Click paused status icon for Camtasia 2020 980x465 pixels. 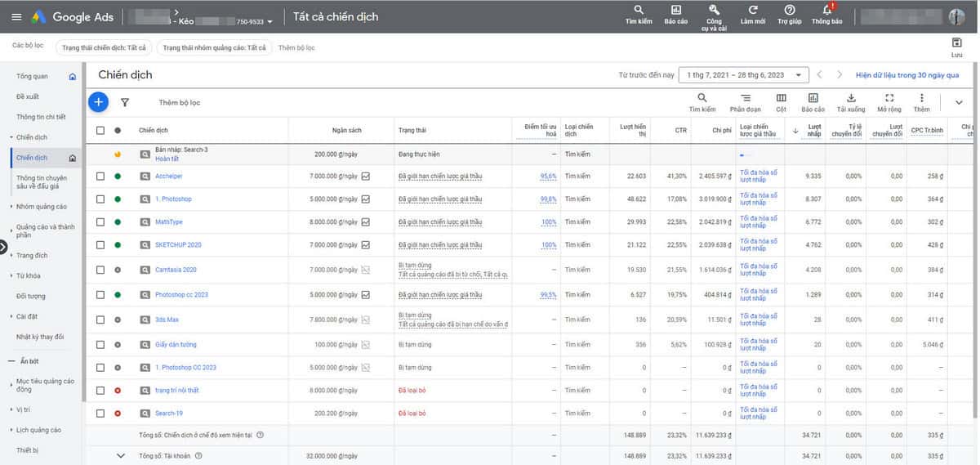118,270
